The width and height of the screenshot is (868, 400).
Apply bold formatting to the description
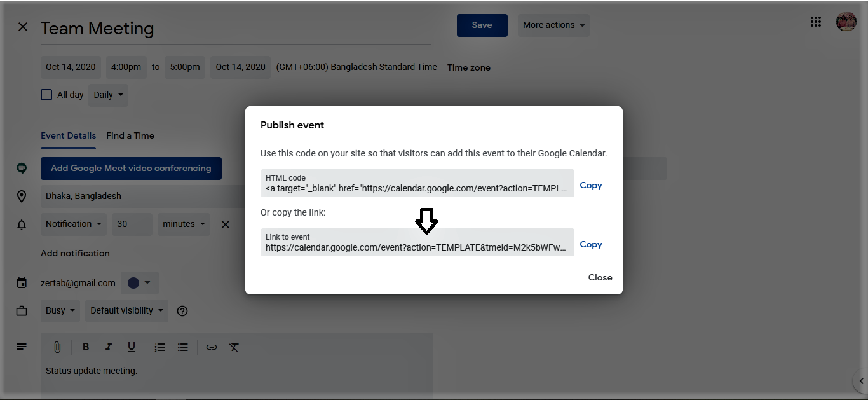pyautogui.click(x=86, y=347)
